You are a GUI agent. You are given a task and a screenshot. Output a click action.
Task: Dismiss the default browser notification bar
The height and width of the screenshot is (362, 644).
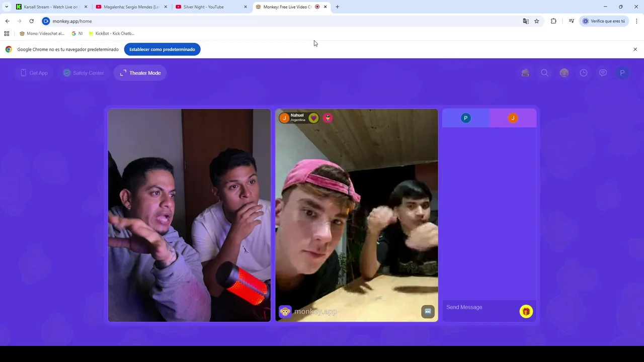click(635, 49)
